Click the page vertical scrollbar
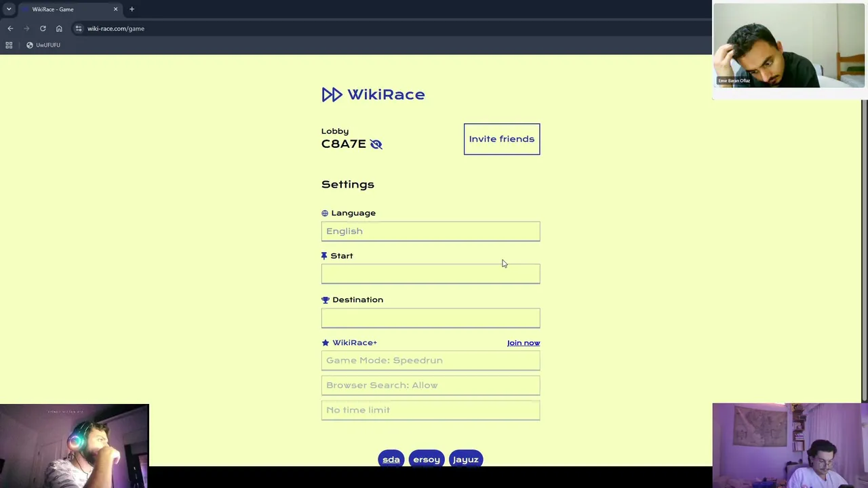The image size is (868, 488). pyautogui.click(x=864, y=251)
